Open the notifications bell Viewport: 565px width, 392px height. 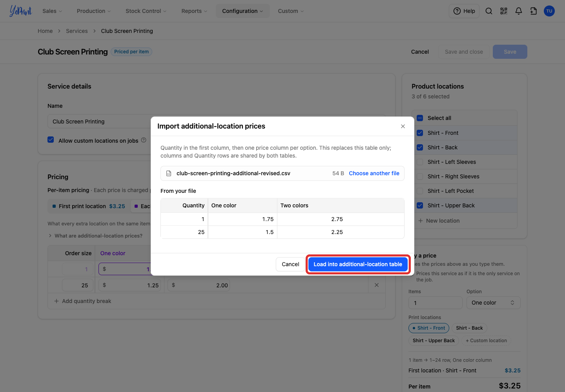[519, 11]
